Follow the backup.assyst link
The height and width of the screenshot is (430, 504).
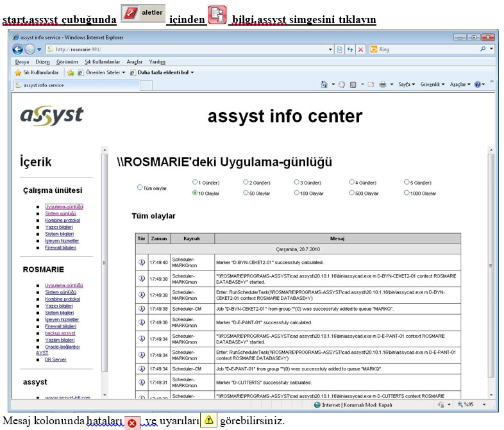coord(60,333)
